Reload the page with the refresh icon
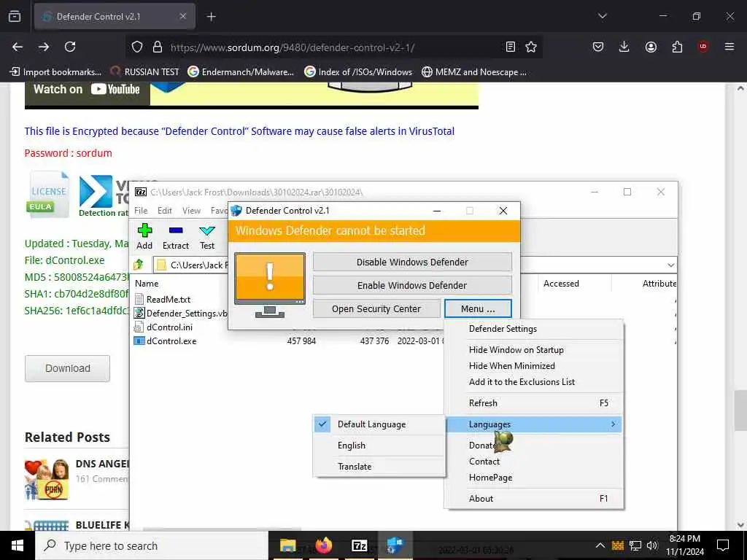The image size is (747, 560). 70,47
